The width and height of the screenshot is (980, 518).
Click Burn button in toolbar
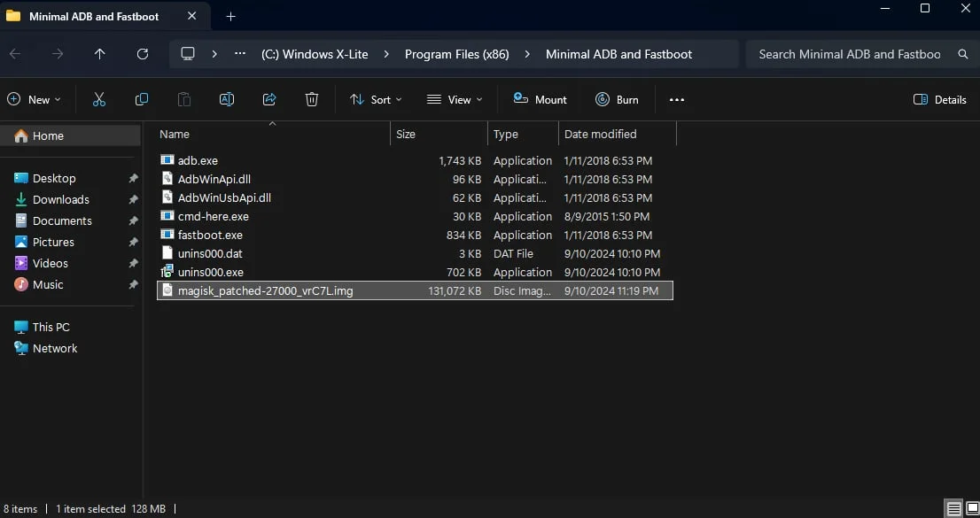[618, 99]
